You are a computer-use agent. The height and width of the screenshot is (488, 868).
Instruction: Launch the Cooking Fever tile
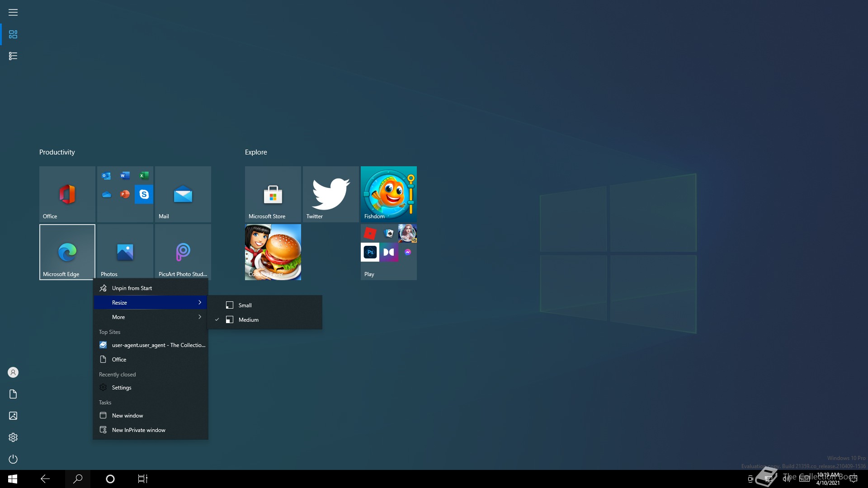[x=273, y=252]
